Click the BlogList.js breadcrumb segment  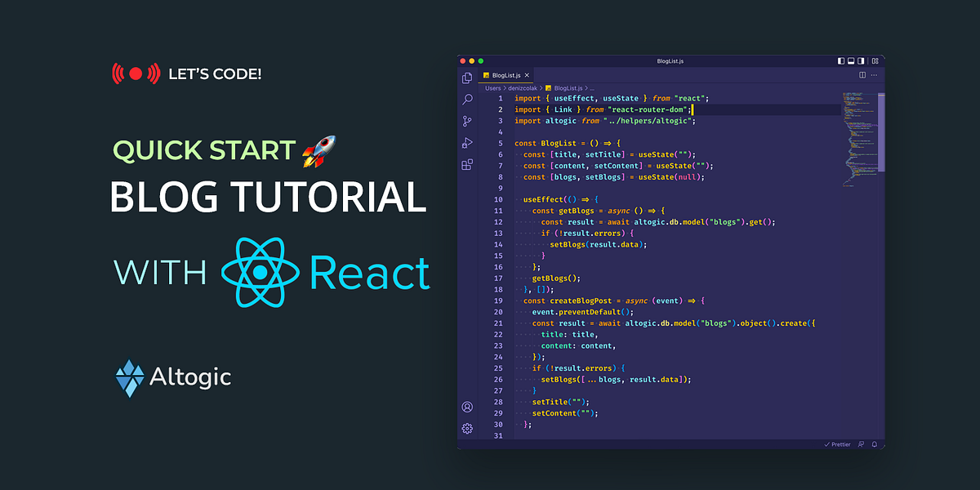[568, 87]
